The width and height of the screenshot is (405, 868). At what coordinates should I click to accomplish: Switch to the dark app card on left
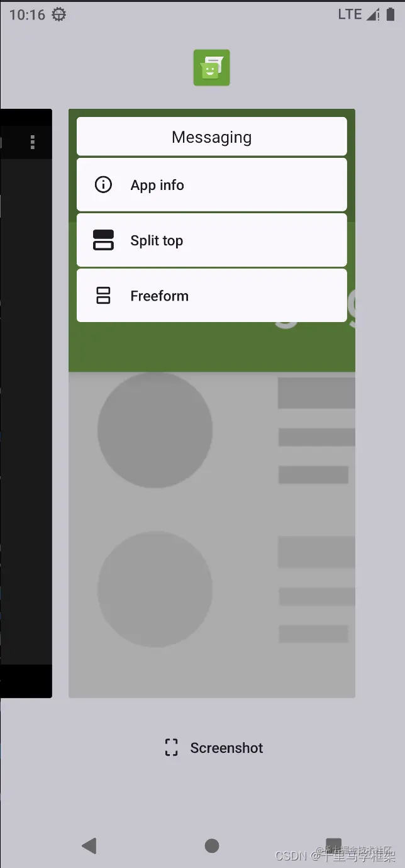(26, 403)
